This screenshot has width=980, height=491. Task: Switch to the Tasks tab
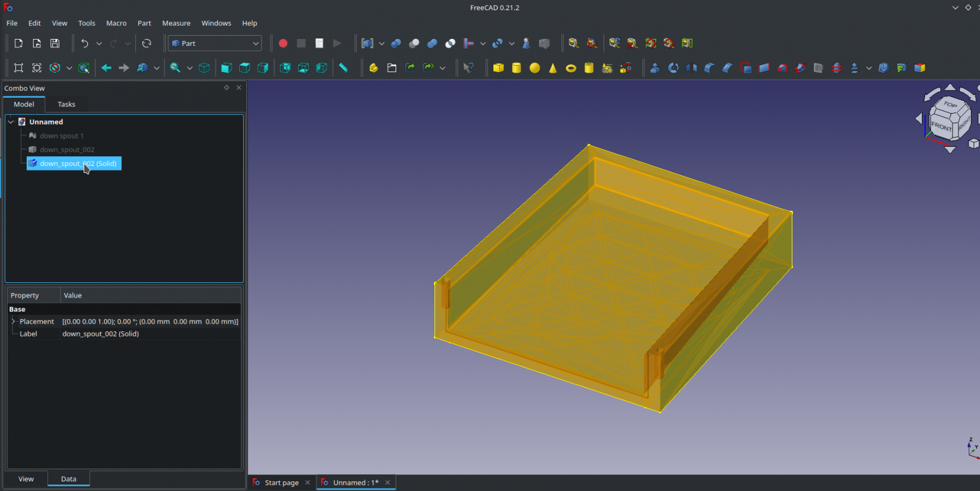66,104
